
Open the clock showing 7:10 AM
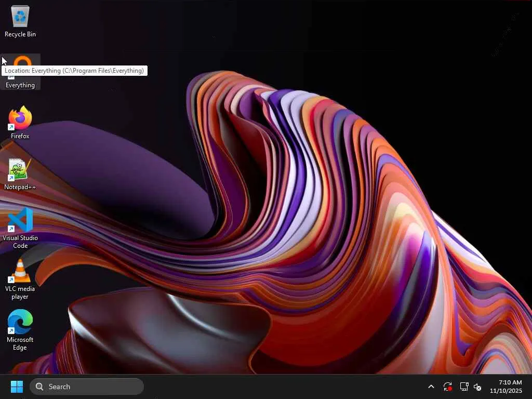[510, 382]
